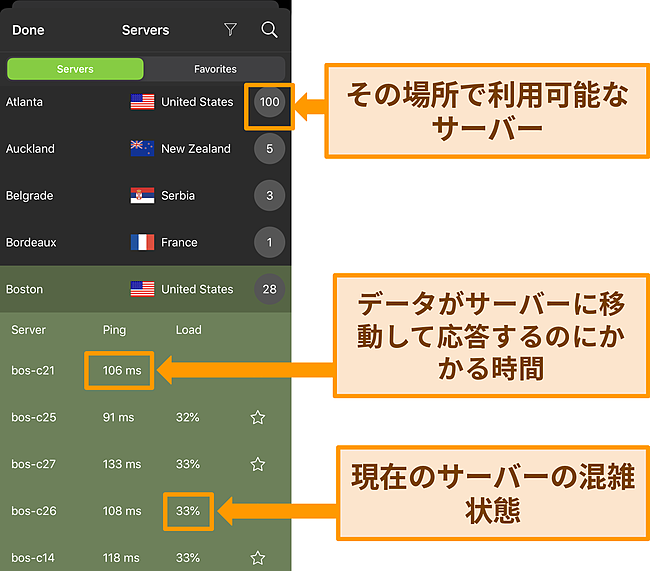Click the Bordeaux server count badge 1
This screenshot has height=571, width=650.
(x=269, y=242)
